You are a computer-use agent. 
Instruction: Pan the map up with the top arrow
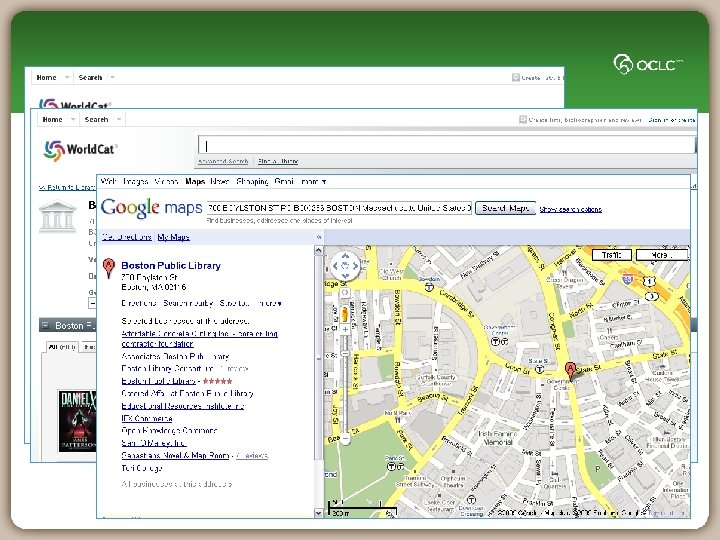[x=345, y=256]
